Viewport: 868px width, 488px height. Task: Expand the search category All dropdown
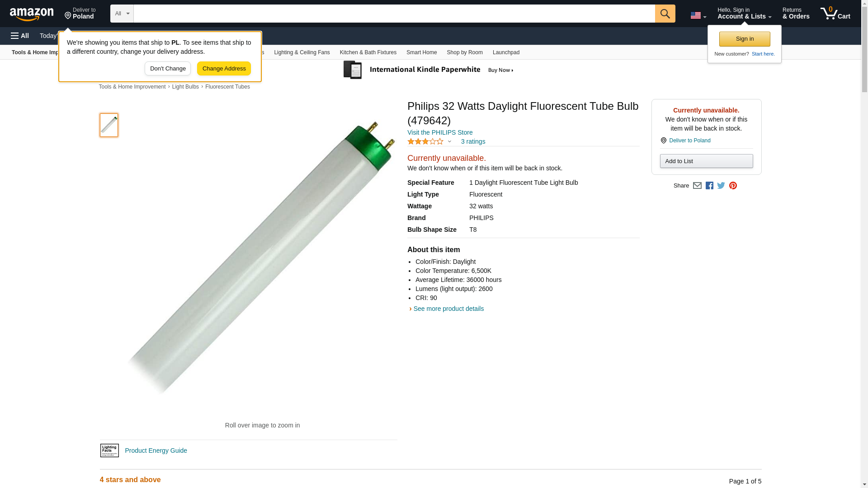(x=122, y=14)
